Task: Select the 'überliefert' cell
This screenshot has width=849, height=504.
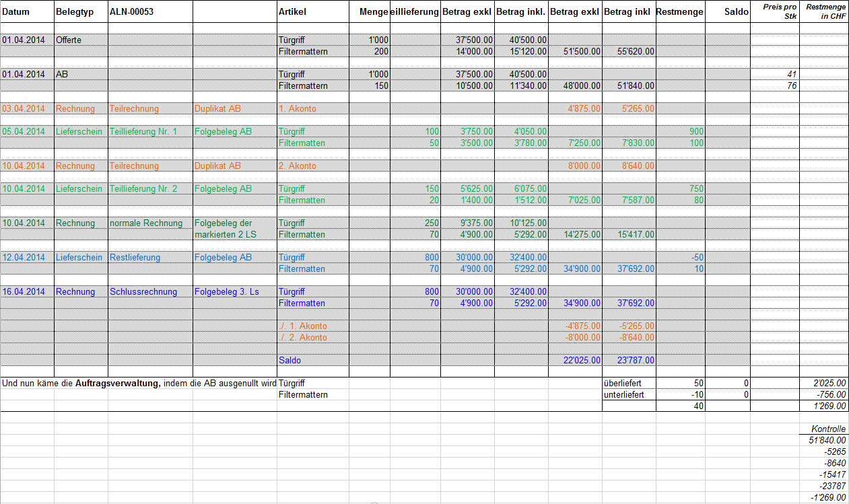Action: coord(628,383)
